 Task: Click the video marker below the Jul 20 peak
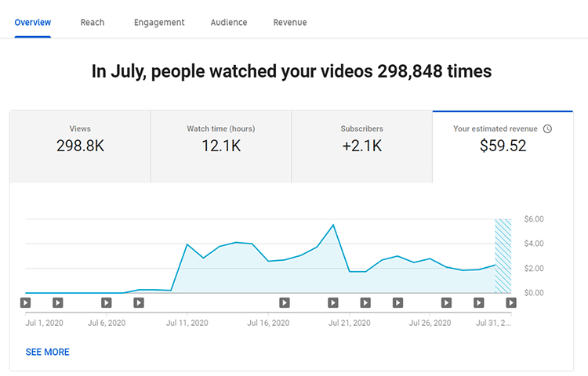click(x=333, y=302)
